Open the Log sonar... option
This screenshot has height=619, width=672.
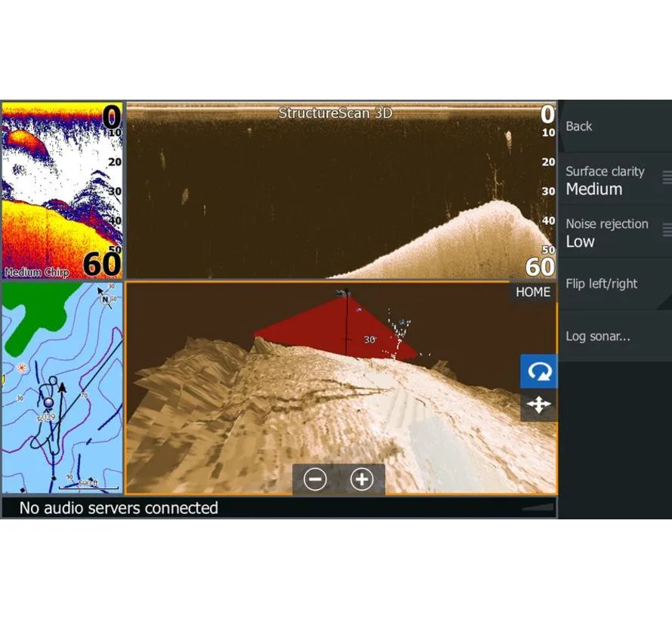point(615,336)
